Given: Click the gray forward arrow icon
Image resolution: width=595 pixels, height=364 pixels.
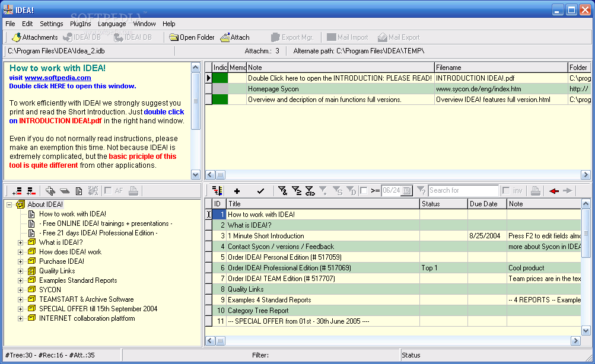Looking at the screenshot, I should point(568,191).
